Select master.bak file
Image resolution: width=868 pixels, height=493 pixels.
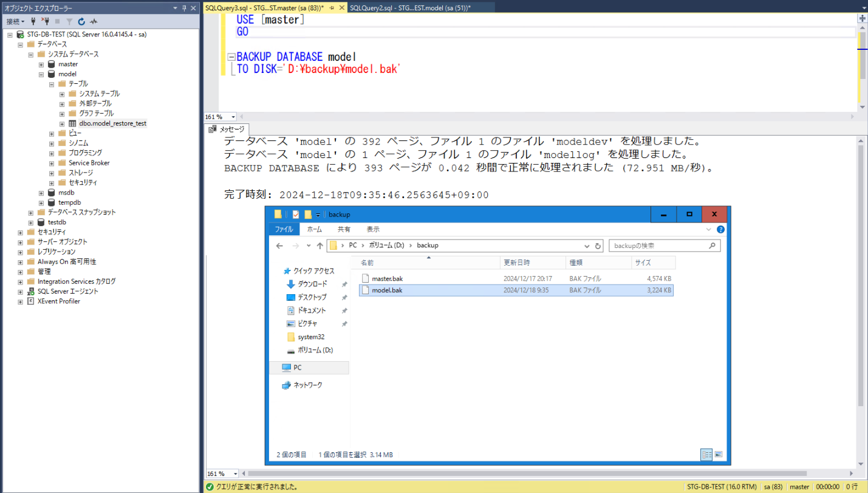point(516,278)
